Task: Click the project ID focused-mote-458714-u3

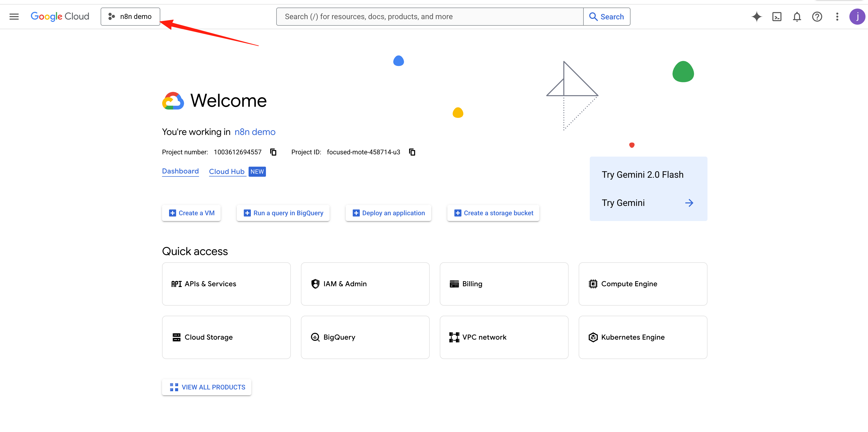Action: [364, 152]
